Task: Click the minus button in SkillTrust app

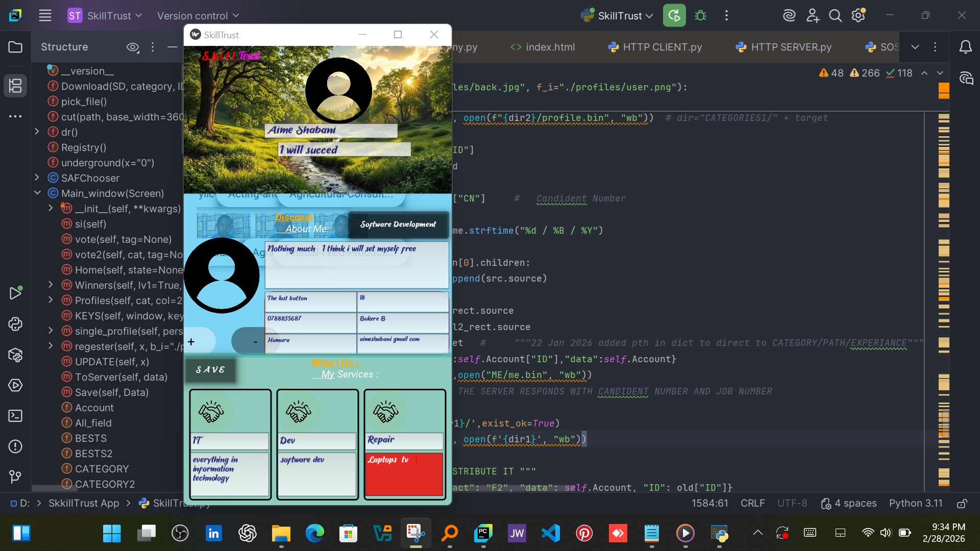Action: click(x=255, y=341)
